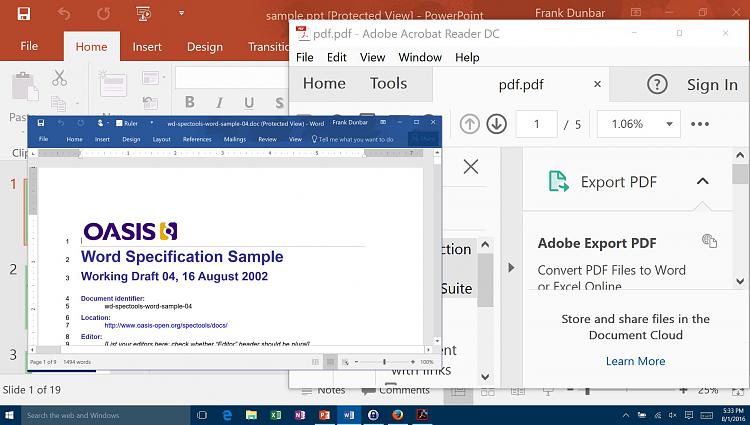Open Word Review tab
Image resolution: width=750 pixels, height=425 pixels.
click(267, 140)
